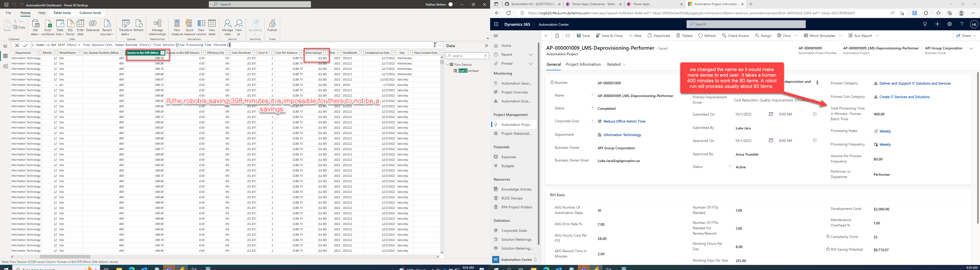Image resolution: width=980 pixels, height=270 pixels.
Task: Switch to Model view in the left sidebar
Action: (5, 66)
